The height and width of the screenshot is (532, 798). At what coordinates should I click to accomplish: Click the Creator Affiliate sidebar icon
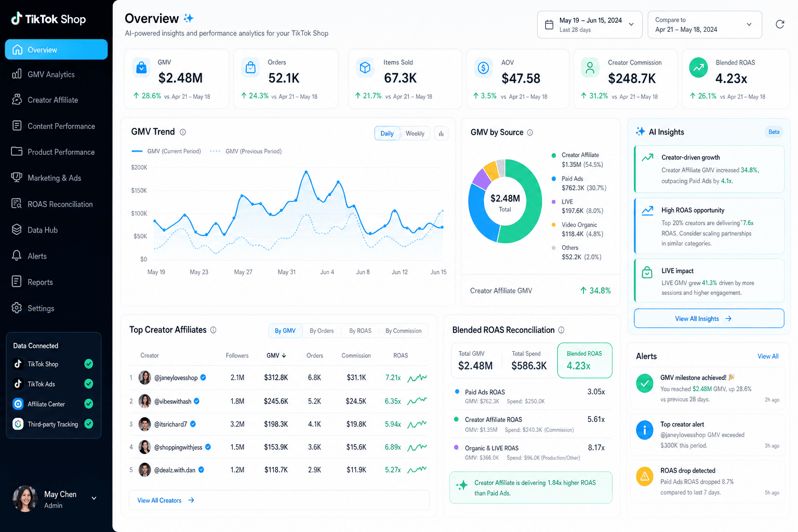pyautogui.click(x=17, y=100)
